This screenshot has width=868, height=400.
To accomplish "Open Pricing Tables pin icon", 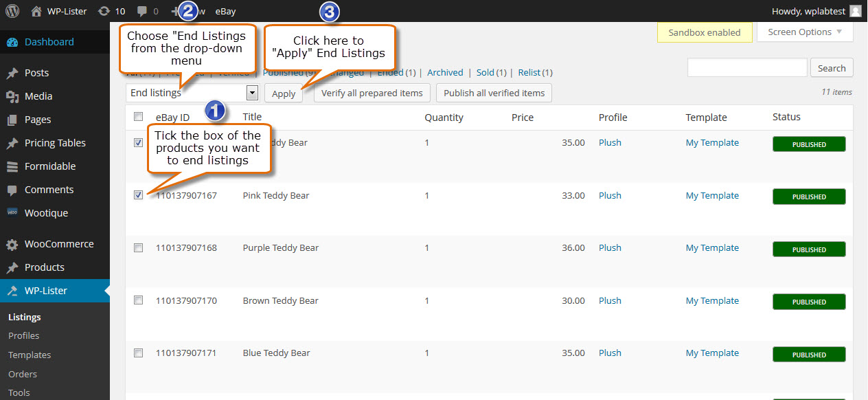I will (x=12, y=143).
